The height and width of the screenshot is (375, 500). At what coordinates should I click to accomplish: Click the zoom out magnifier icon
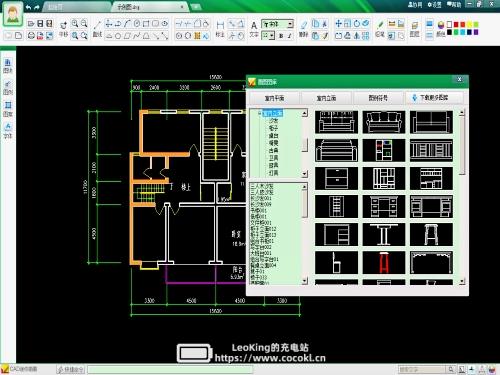pos(84,23)
